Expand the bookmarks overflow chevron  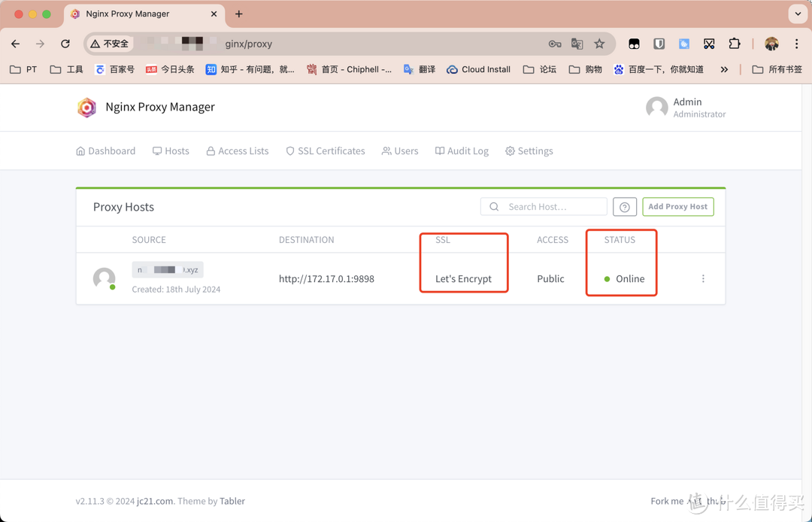[x=724, y=69]
